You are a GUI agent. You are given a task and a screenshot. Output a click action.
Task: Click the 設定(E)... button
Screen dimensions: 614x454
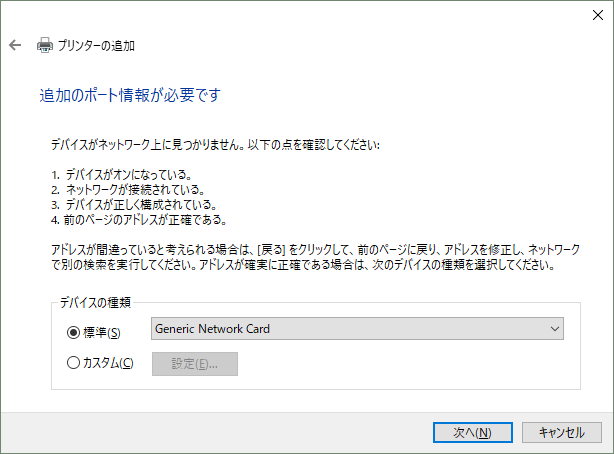(x=194, y=363)
